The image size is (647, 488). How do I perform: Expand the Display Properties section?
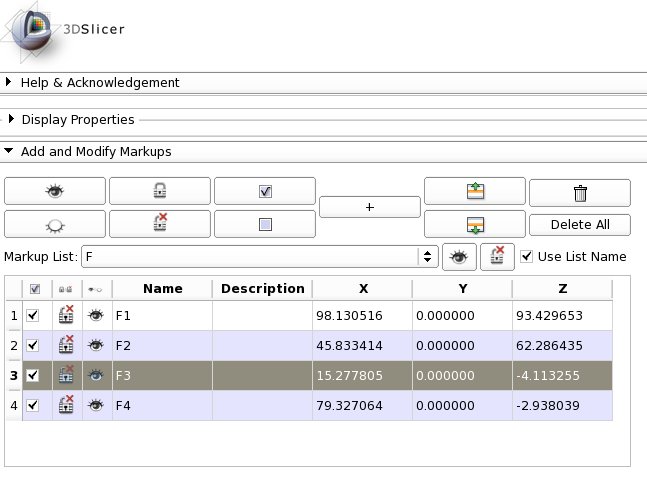click(x=10, y=120)
